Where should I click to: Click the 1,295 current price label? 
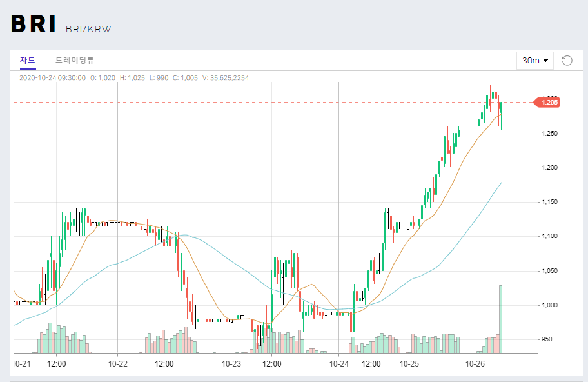coord(547,103)
